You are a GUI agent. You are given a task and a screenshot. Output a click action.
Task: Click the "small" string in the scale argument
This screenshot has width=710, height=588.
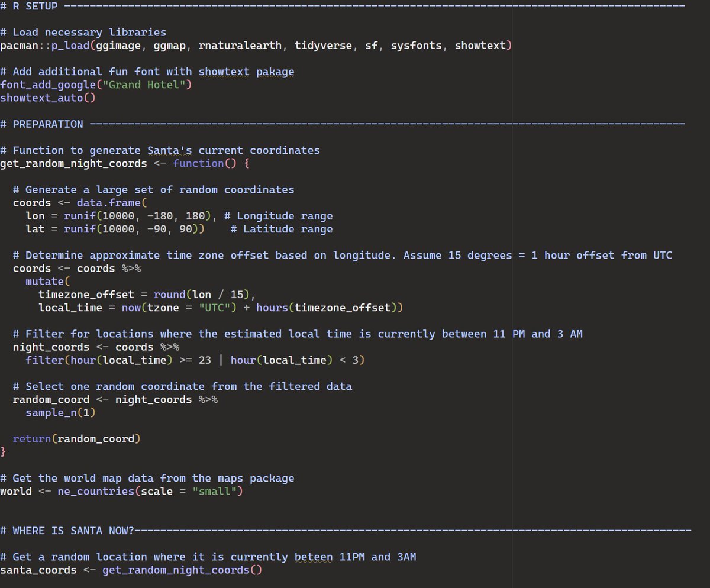tap(215, 491)
